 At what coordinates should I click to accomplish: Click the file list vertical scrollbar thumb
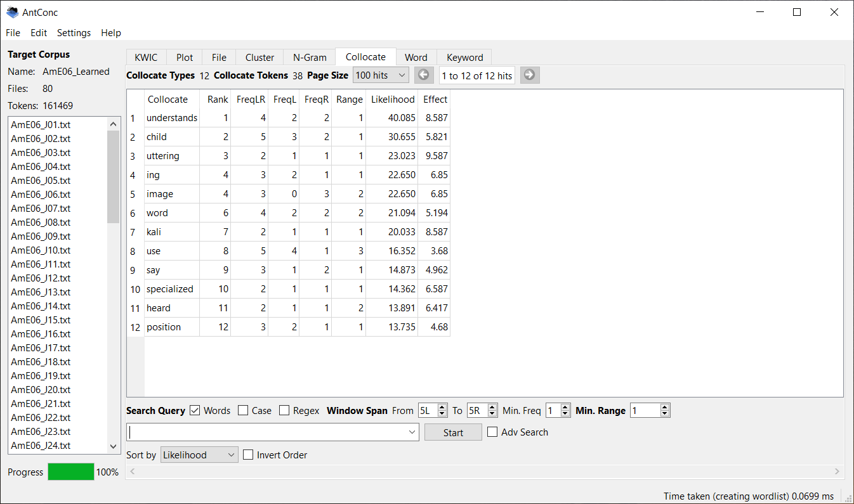[114, 177]
